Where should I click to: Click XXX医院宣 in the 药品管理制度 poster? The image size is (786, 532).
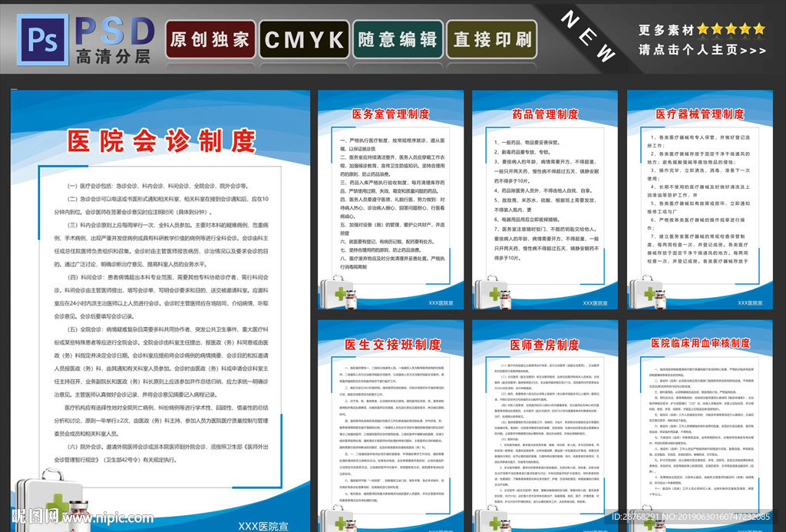tap(596, 303)
